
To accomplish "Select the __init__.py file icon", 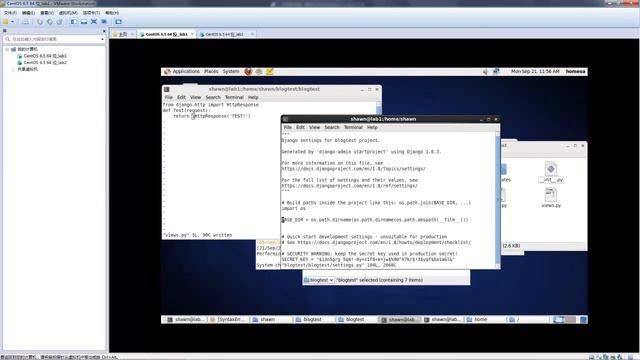I will point(551,172).
